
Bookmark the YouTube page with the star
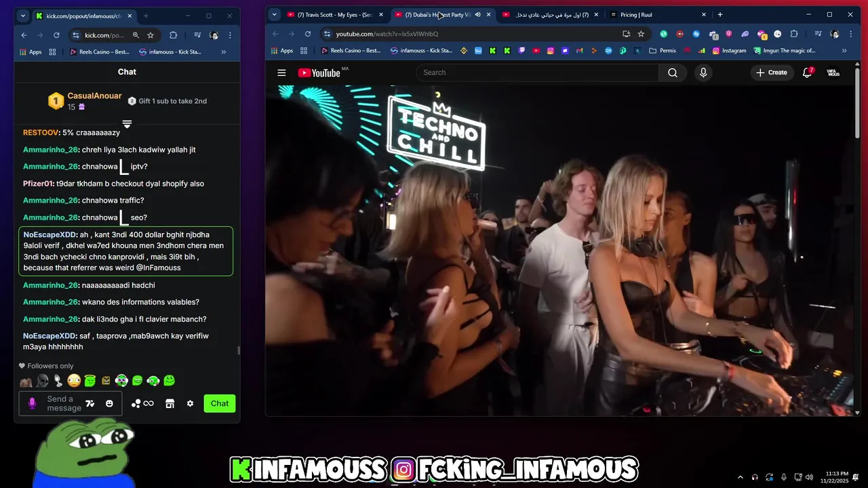(641, 34)
